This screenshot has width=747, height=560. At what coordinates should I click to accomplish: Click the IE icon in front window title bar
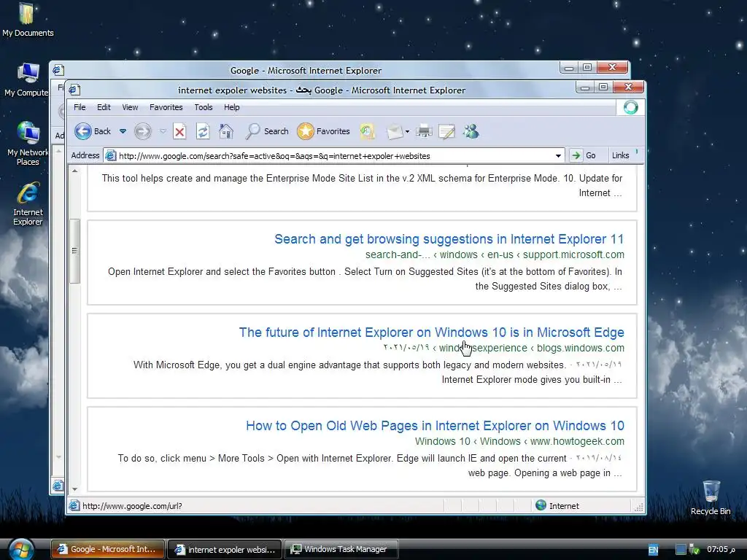click(74, 90)
